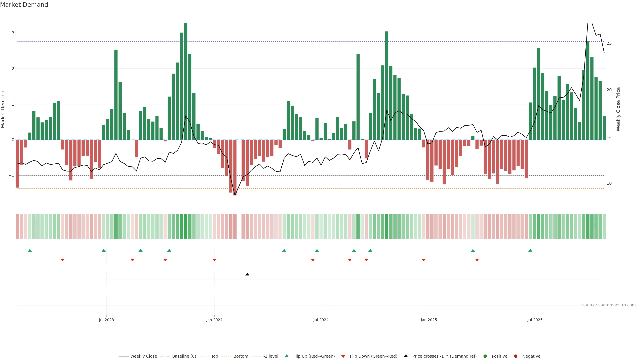The image size is (644, 362).
Task: Click the green Positive legend dot
Action: click(x=485, y=356)
